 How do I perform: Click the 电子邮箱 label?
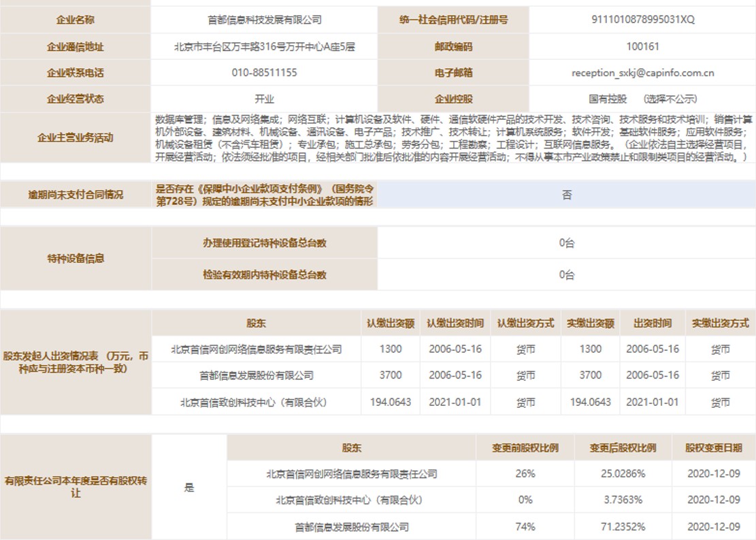coord(453,73)
